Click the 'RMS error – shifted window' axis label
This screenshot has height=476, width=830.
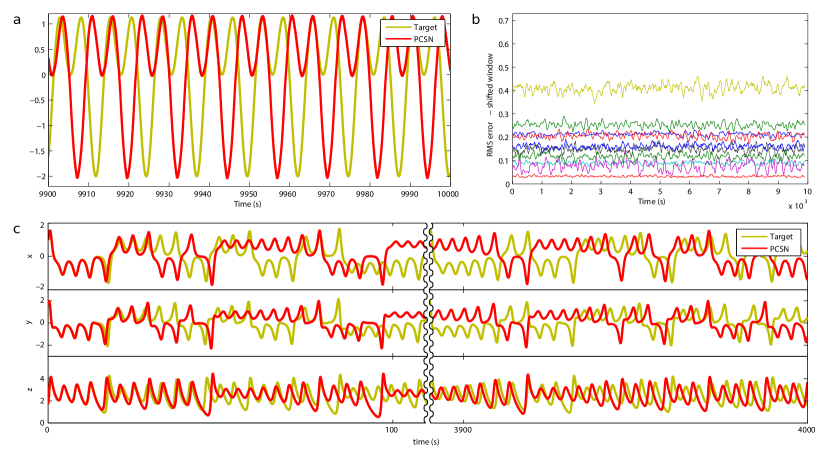point(490,104)
